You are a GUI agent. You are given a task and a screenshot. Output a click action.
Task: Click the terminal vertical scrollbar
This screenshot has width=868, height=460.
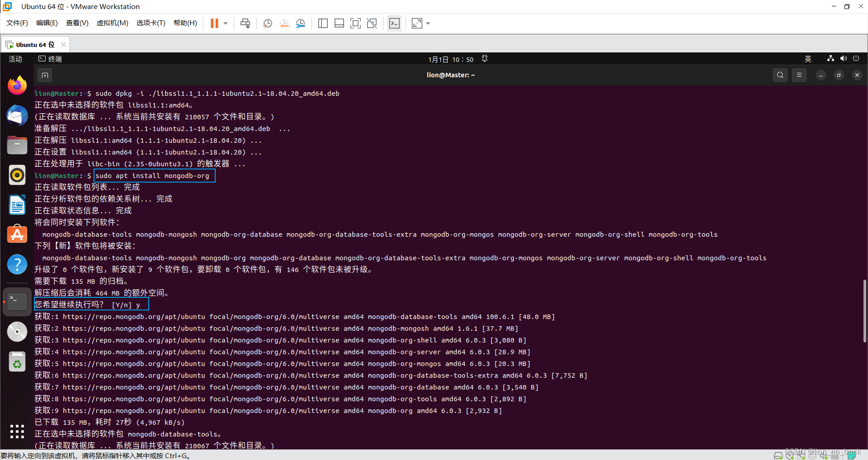(864, 311)
